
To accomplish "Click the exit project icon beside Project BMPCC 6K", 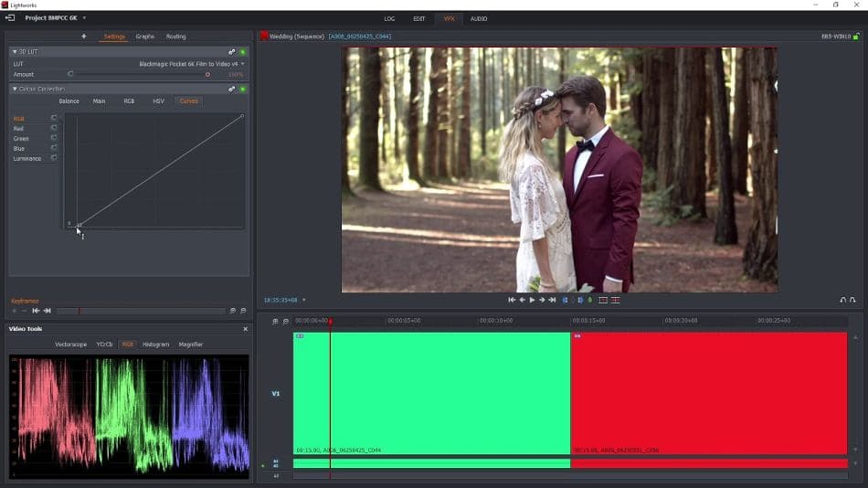I will coord(10,17).
